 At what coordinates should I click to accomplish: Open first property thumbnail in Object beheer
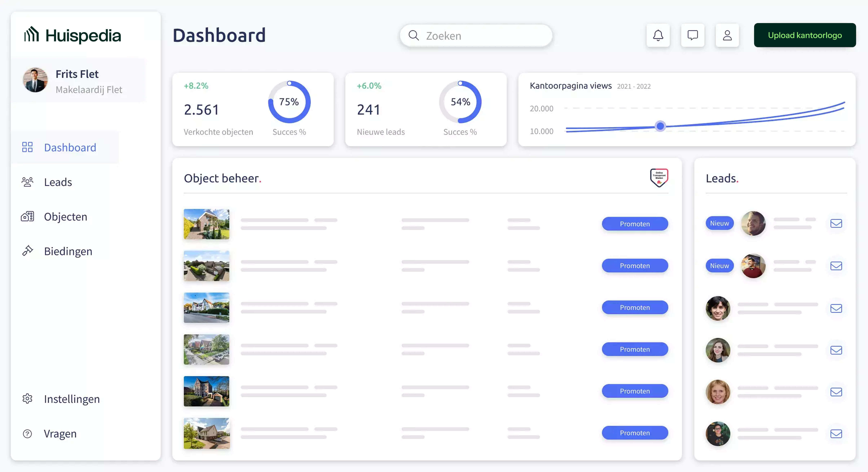coord(207,224)
